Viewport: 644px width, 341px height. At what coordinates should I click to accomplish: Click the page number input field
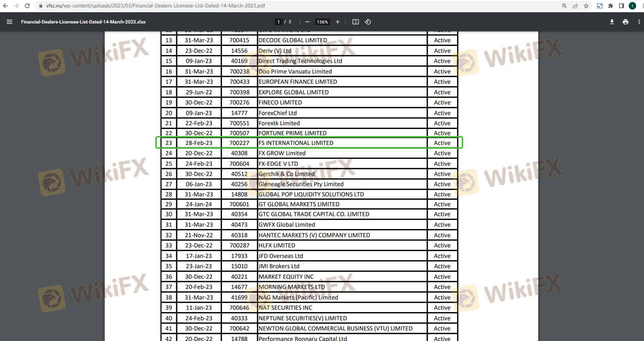coord(278,22)
